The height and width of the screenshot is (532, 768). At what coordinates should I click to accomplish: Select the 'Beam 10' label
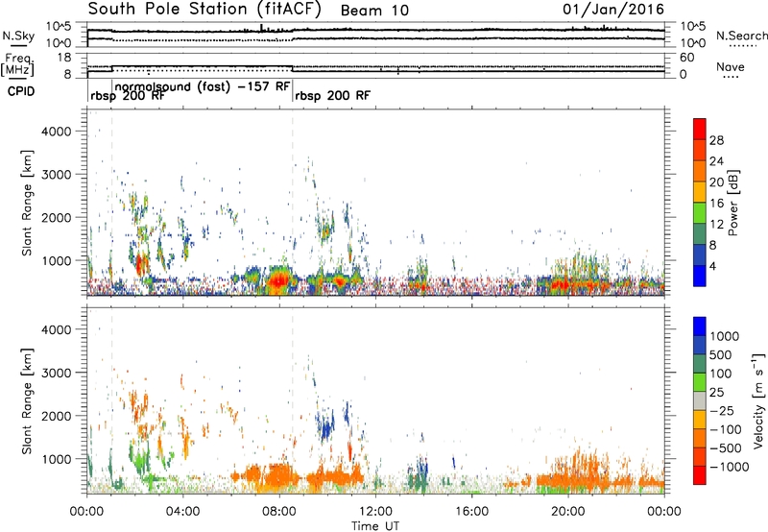tap(374, 11)
